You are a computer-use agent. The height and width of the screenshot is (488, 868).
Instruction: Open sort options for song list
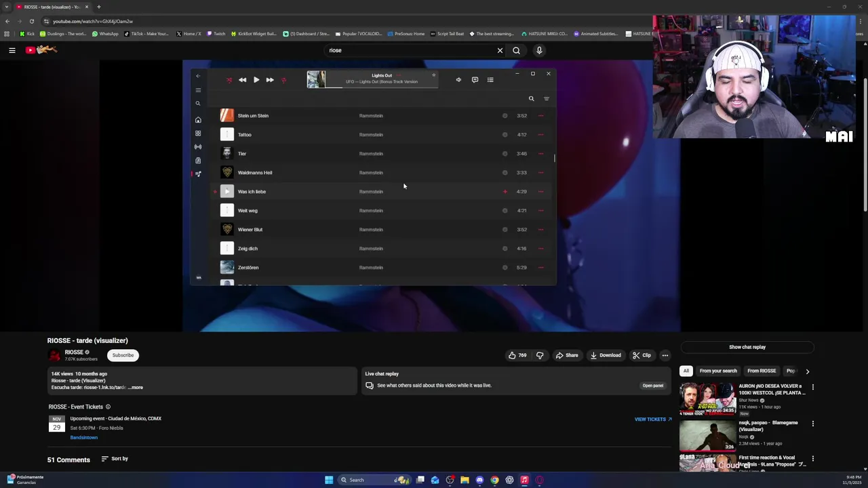tap(547, 99)
